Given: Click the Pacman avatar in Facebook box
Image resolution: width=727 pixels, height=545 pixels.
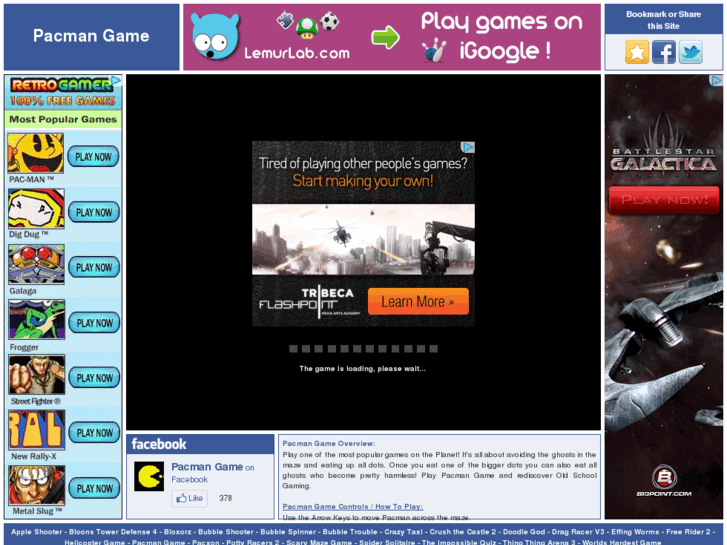Looking at the screenshot, I should (x=149, y=476).
